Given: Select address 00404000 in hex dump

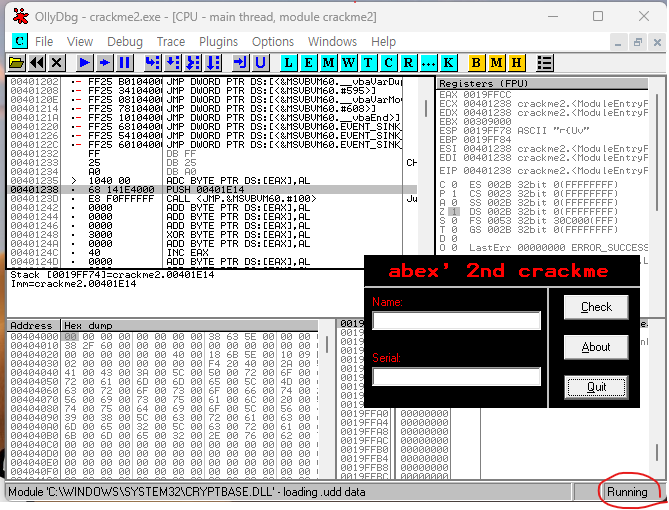Looking at the screenshot, I should (x=34, y=337).
